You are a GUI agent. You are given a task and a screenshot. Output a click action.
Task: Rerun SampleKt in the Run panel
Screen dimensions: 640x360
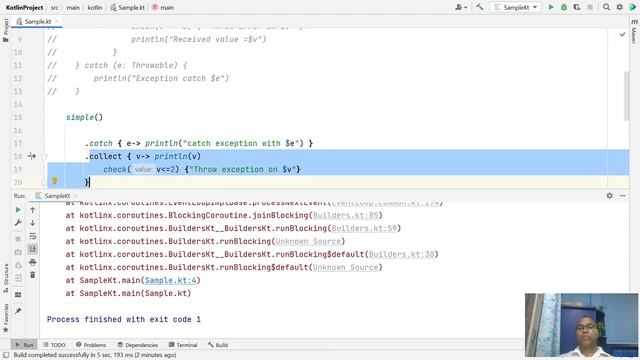tap(18, 210)
